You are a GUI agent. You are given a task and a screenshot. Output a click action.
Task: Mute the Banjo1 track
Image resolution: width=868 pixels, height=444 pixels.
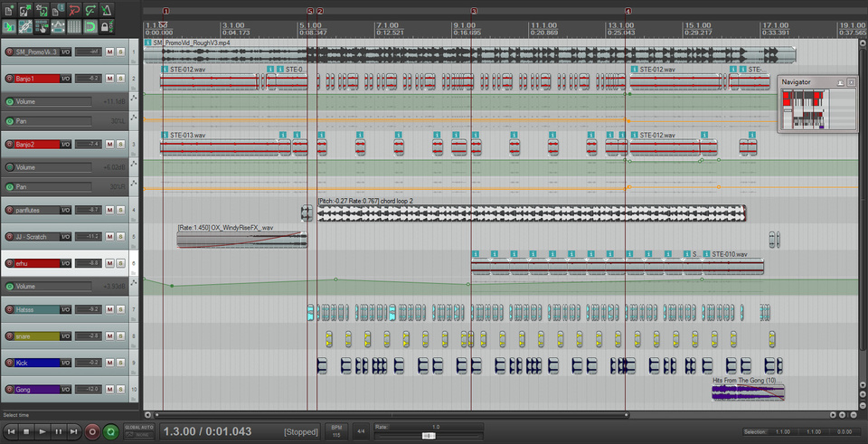pyautogui.click(x=109, y=79)
